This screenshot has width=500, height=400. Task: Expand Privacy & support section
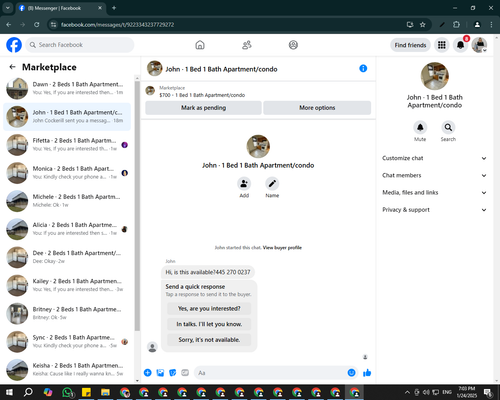tap(434, 210)
